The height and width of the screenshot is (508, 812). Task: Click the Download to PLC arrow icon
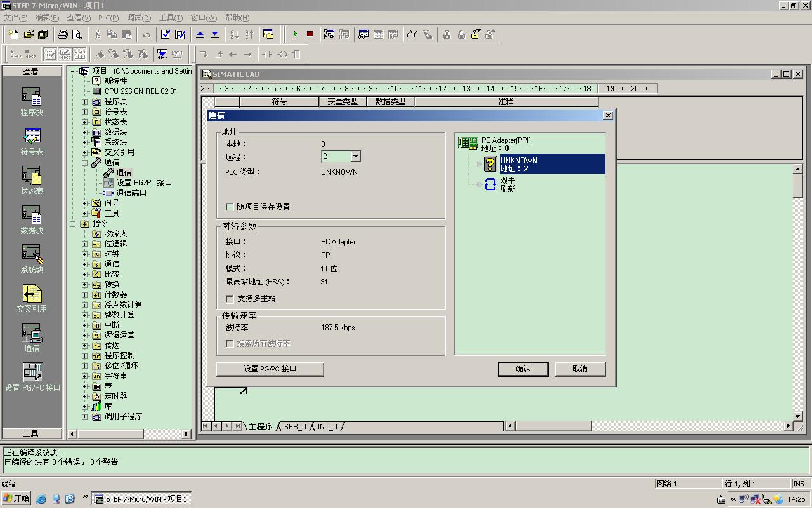215,34
